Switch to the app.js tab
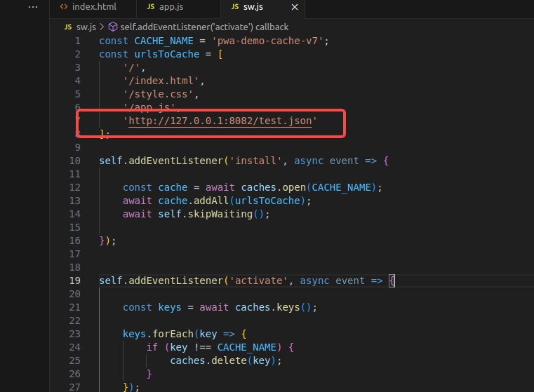The image size is (534, 392). [x=172, y=7]
